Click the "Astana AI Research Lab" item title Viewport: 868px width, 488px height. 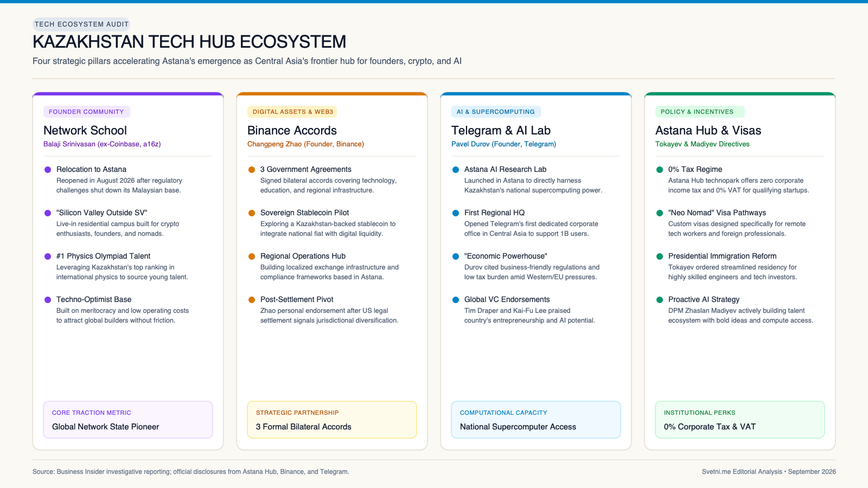(x=505, y=170)
